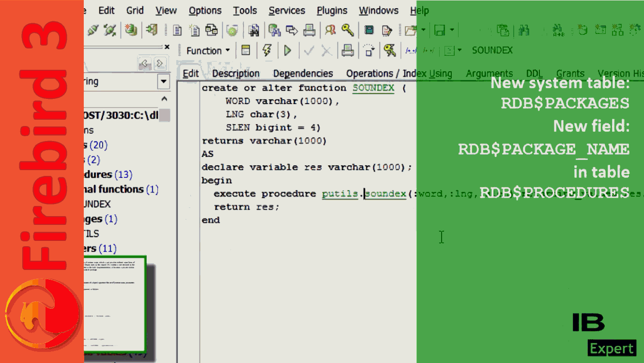Click the new database with star icon
This screenshot has width=644, height=363.
coord(583,30)
